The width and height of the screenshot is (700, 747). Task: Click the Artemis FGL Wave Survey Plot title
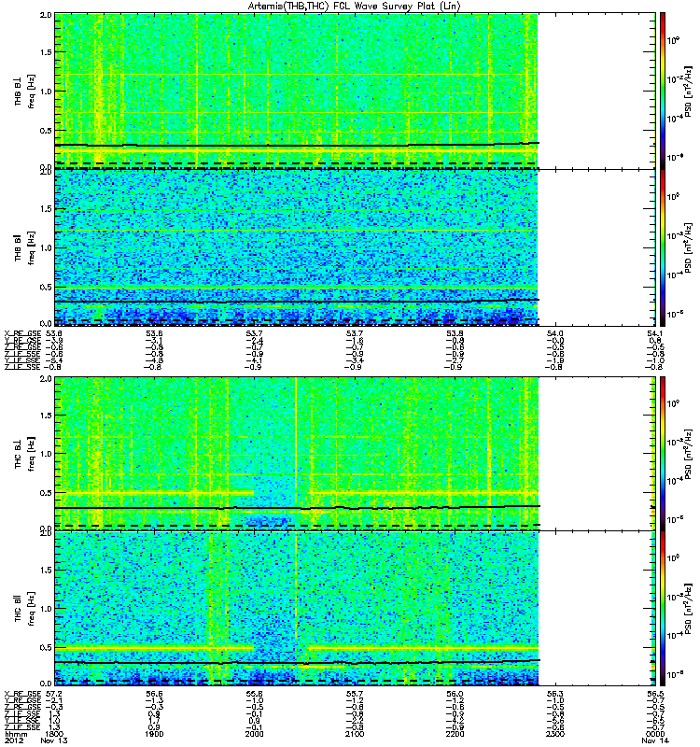click(355, 7)
